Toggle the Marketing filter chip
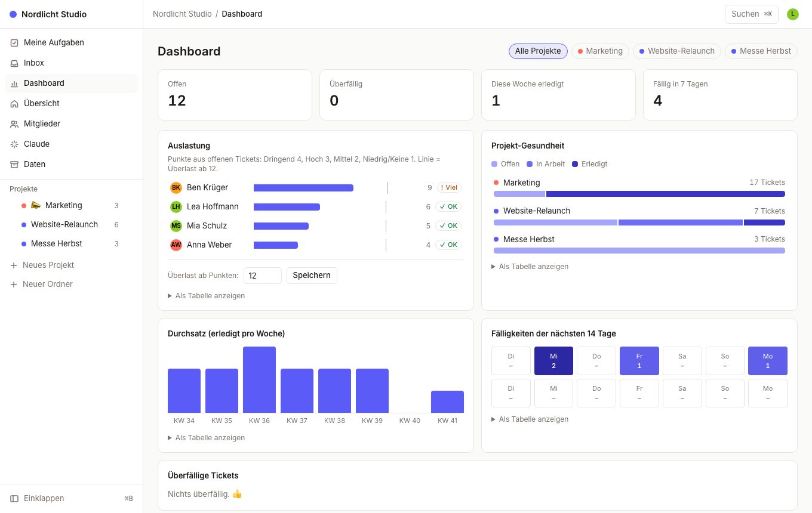The width and height of the screenshot is (812, 513). (x=600, y=51)
